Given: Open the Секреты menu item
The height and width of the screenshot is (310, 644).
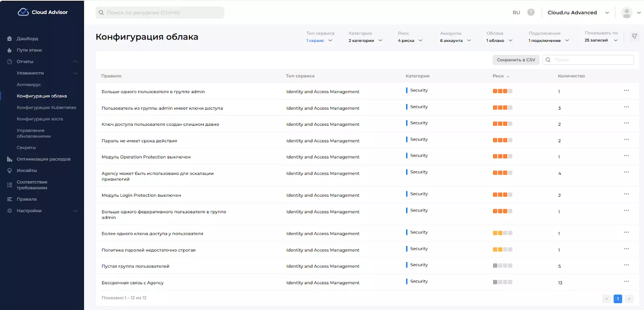Looking at the screenshot, I should pos(26,148).
